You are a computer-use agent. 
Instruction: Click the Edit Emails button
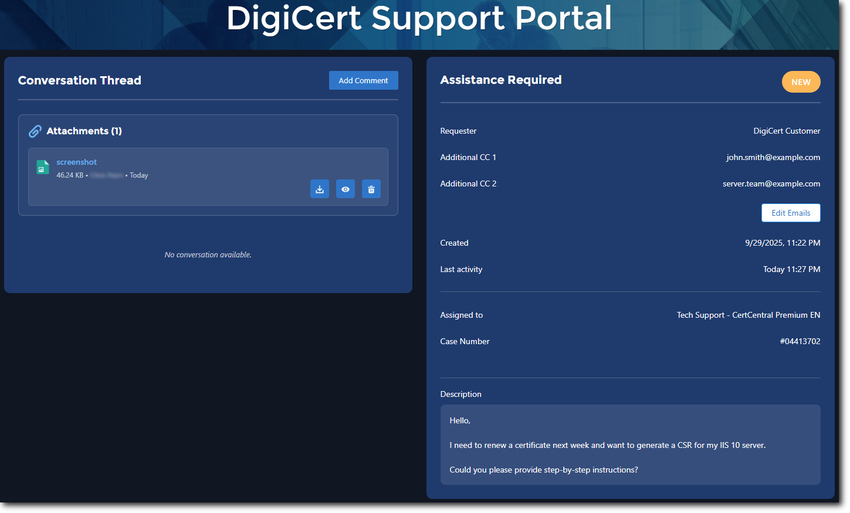tap(790, 213)
